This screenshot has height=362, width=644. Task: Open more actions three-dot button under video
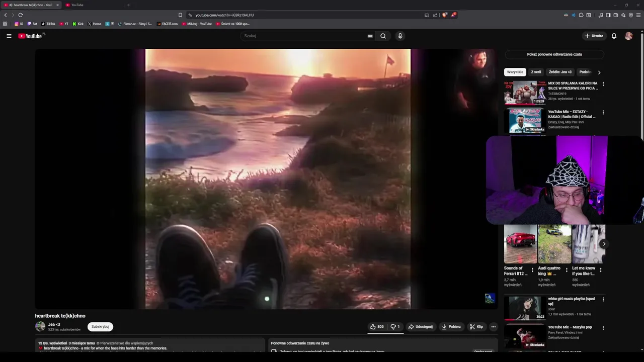[493, 327]
